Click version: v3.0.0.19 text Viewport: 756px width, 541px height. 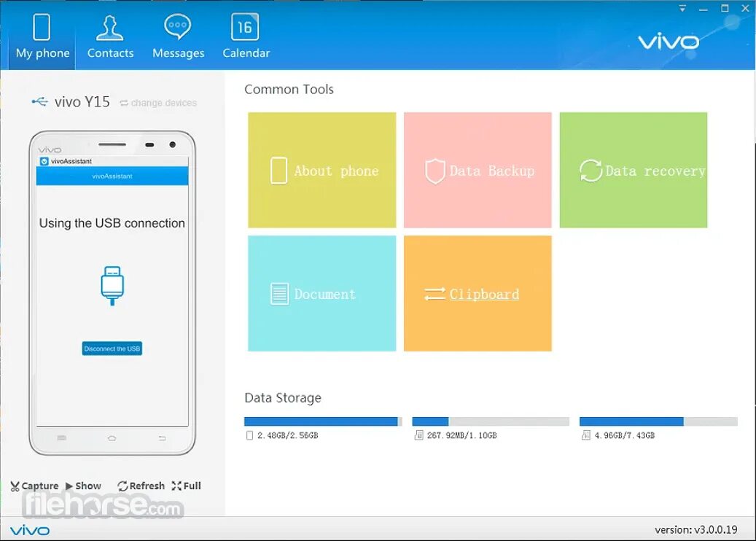[x=695, y=529]
